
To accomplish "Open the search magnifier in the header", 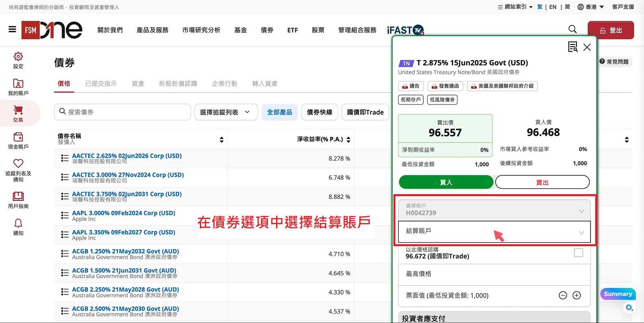I will 572,29.
